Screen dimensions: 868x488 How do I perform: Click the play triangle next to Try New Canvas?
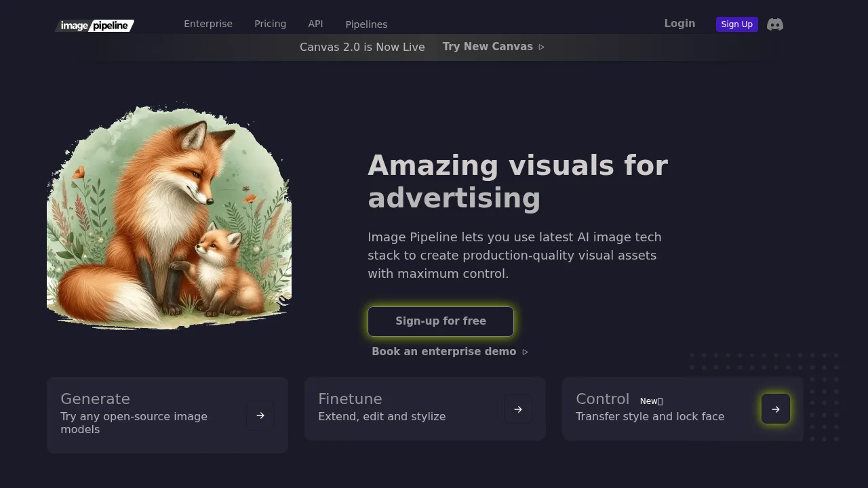541,47
